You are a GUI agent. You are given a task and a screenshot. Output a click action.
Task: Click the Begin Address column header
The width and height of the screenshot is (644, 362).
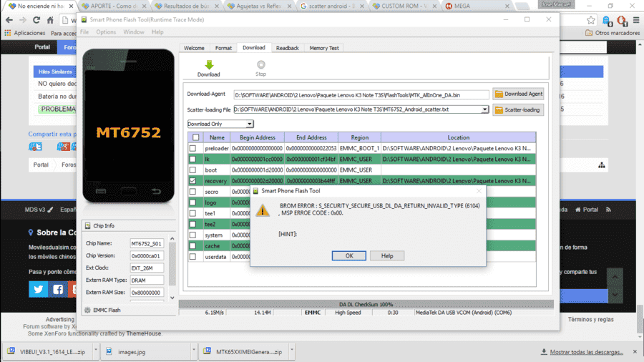pyautogui.click(x=258, y=137)
